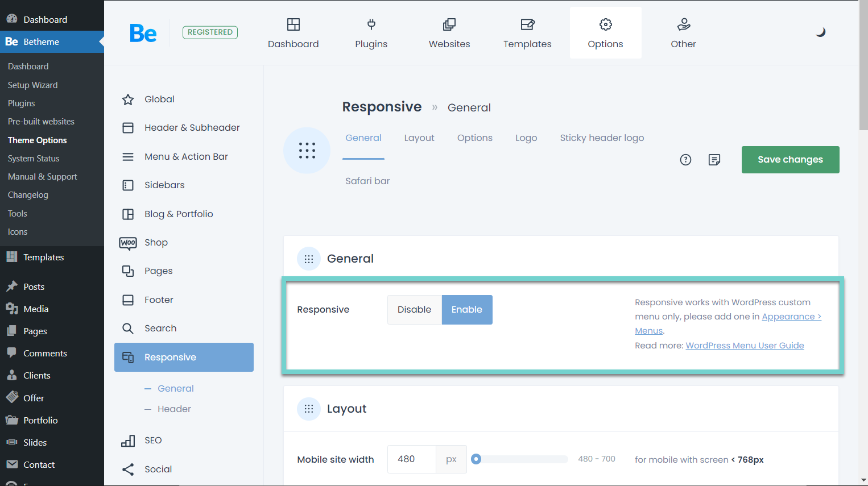The height and width of the screenshot is (486, 868).
Task: Click the Menu & Action Bar hamburger icon
Action: point(128,157)
